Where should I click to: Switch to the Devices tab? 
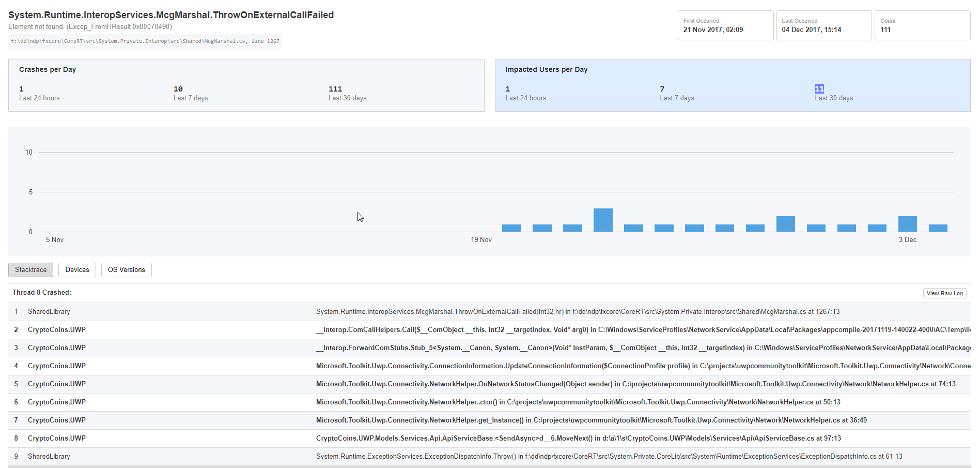click(77, 269)
